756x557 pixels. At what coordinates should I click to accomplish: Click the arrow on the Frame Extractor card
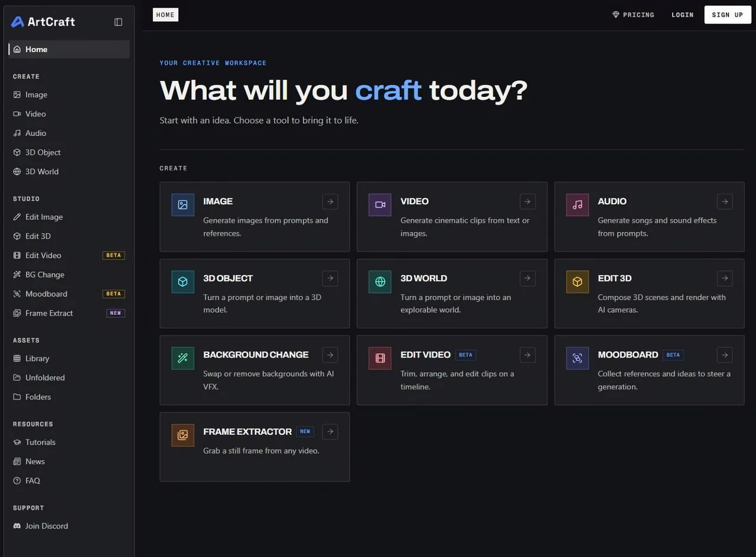(330, 432)
